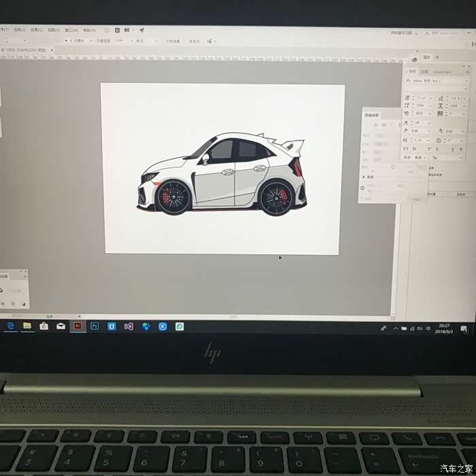This screenshot has height=476, width=476.
Task: Click the search magnifier icon at top right
Action: click(427, 34)
